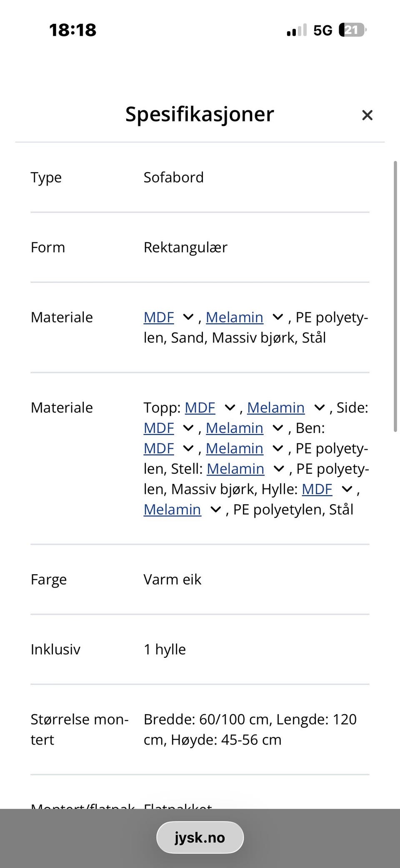This screenshot has height=868, width=400.
Task: Expand the chevron after Melamin just before Side:
Action: [320, 408]
